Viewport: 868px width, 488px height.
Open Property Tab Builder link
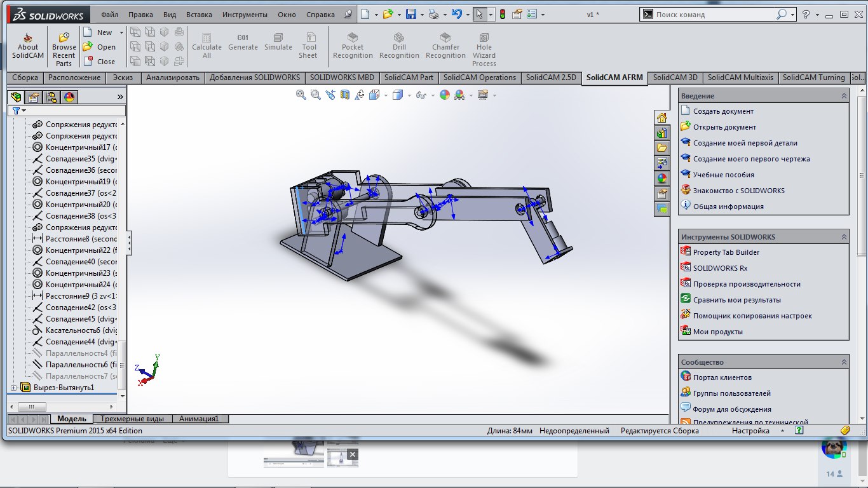click(x=726, y=252)
